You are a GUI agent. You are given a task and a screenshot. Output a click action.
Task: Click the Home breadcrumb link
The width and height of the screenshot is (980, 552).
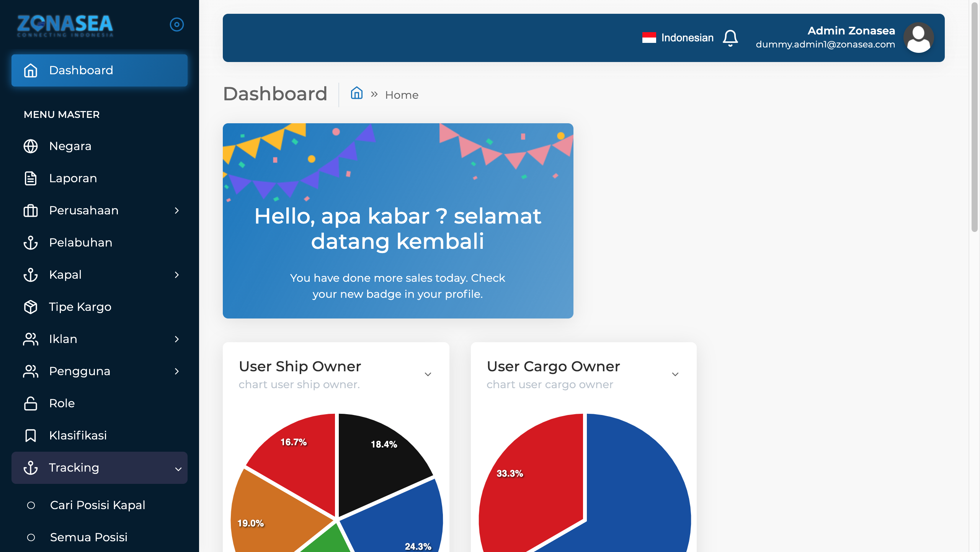point(402,95)
